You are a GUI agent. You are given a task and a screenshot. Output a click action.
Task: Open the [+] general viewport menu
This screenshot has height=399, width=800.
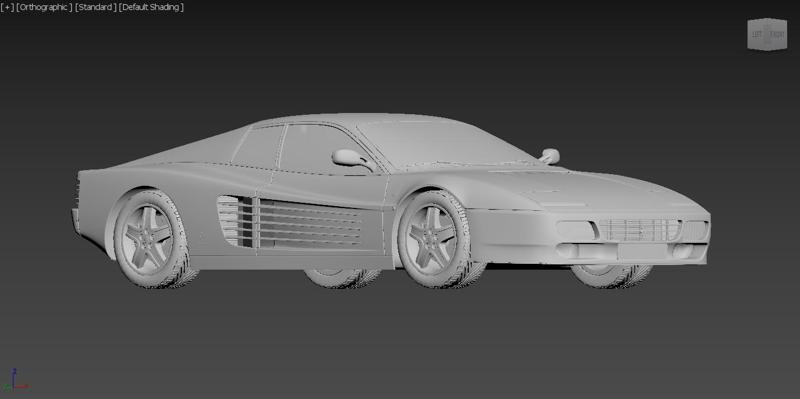7,7
